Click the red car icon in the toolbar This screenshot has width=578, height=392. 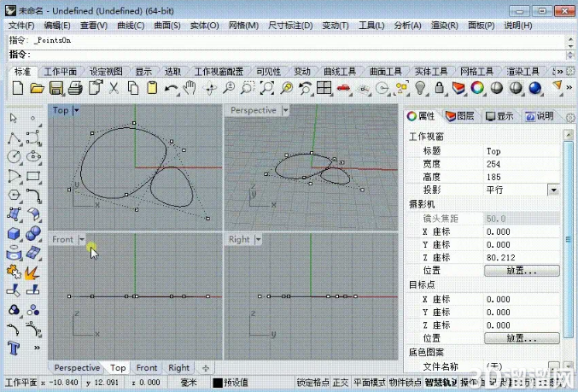(343, 89)
